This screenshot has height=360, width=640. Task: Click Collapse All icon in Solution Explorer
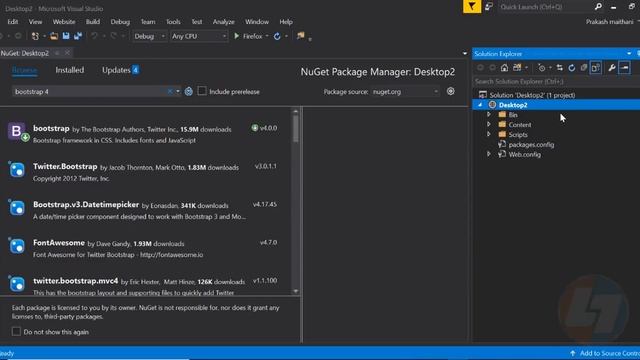584,68
